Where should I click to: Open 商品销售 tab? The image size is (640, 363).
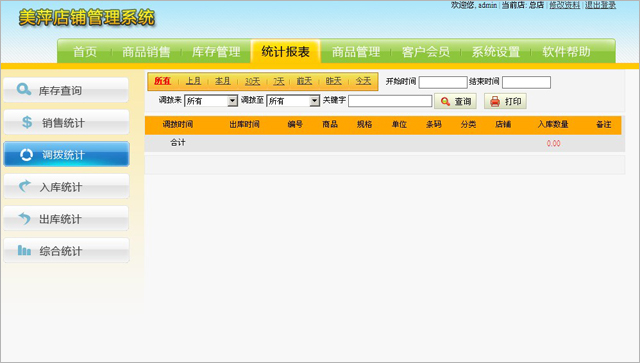pos(146,52)
